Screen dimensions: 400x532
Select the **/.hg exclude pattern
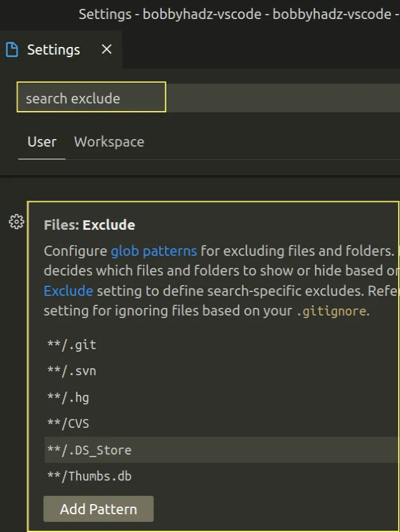[68, 397]
